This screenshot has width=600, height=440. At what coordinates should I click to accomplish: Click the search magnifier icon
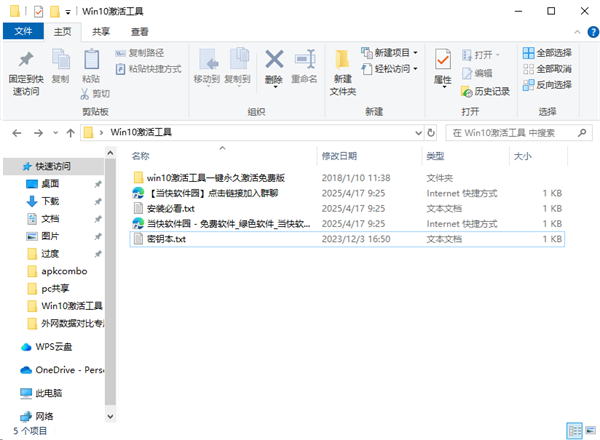582,133
